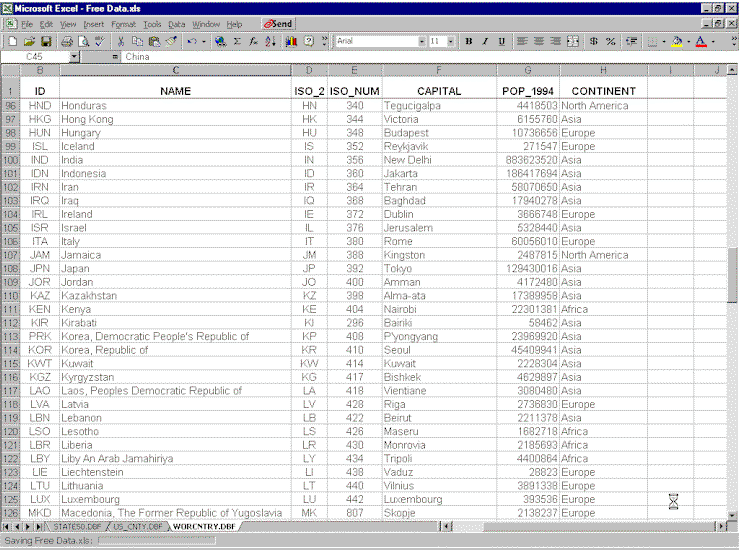
Task: Open the Arial font name dropdown
Action: click(x=422, y=42)
